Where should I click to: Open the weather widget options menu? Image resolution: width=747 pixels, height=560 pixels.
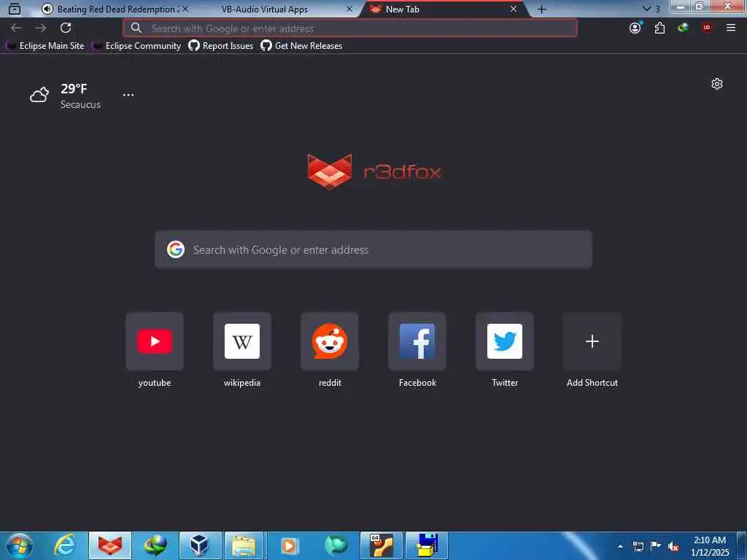128,95
